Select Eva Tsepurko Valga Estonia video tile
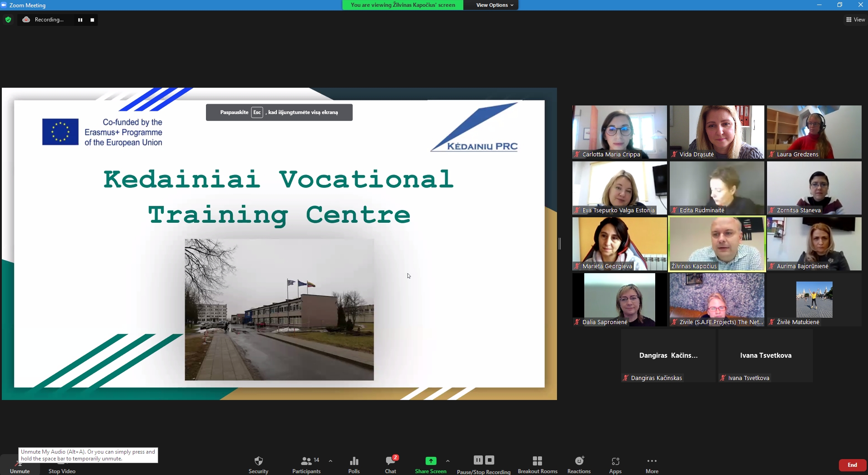The height and width of the screenshot is (475, 868). click(x=620, y=188)
